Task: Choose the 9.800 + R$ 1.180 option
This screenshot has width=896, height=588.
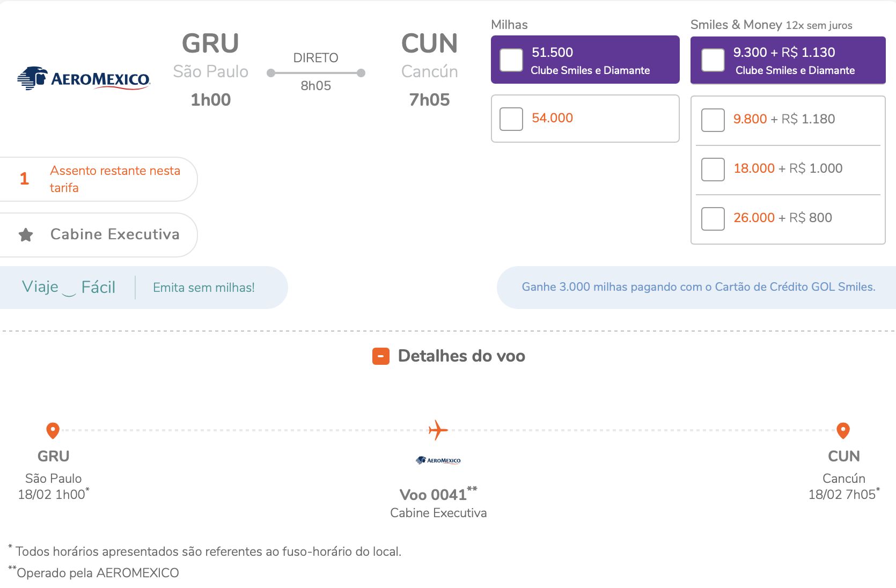Action: pyautogui.click(x=713, y=120)
